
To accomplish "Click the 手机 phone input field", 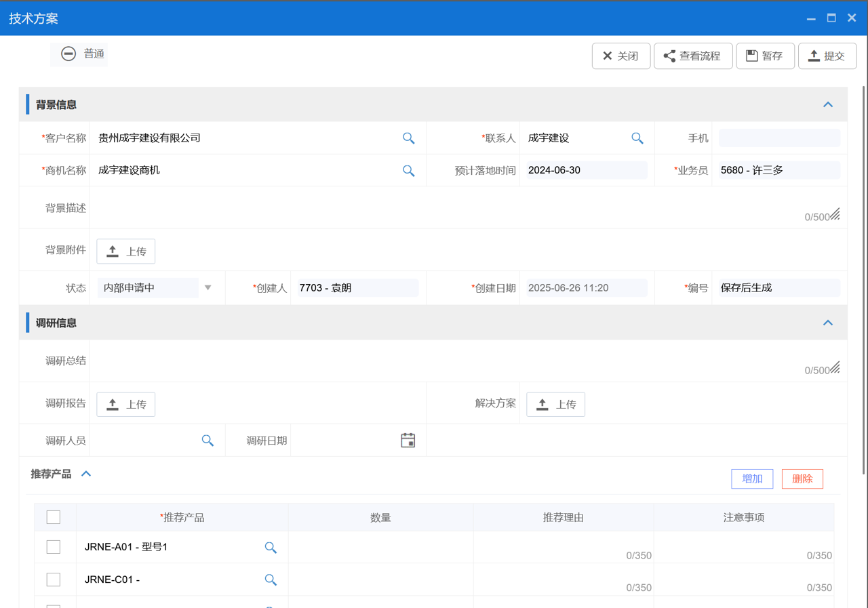I will coord(778,138).
